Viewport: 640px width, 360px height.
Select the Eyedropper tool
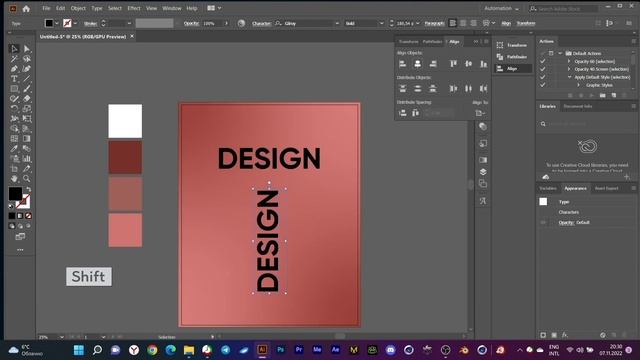click(14, 149)
